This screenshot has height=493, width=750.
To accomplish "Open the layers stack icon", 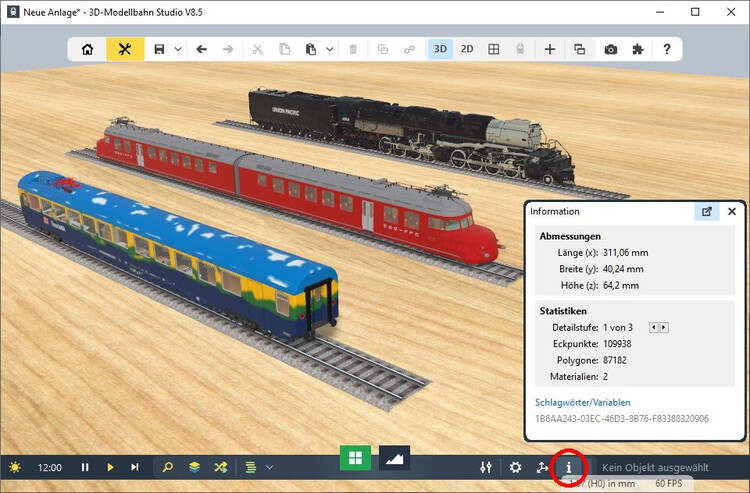I will click(194, 467).
